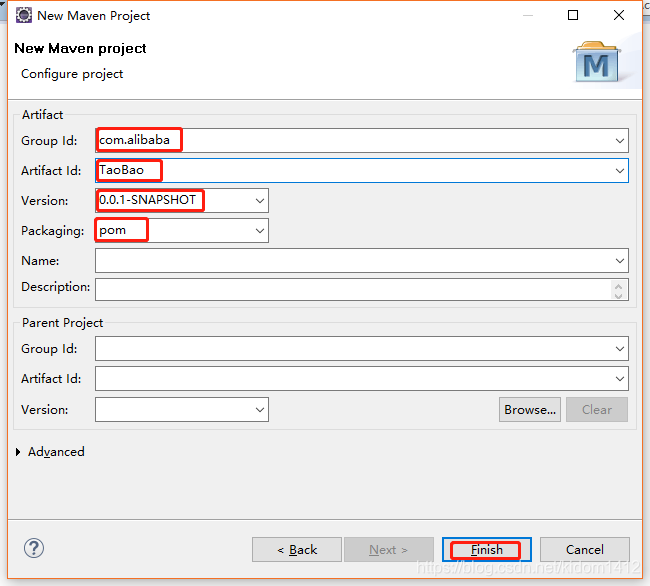This screenshot has height=586, width=650.
Task: Maximize the New Maven Project window
Action: (573, 15)
